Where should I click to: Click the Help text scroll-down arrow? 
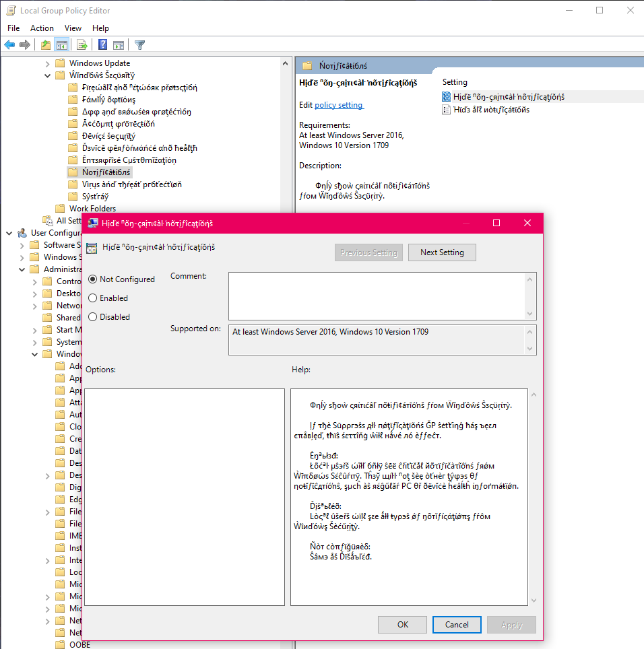pos(534,600)
